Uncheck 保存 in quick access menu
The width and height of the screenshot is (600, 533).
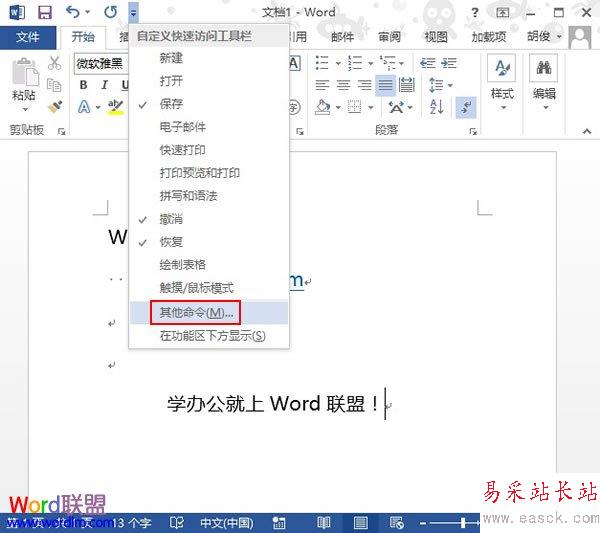point(171,104)
